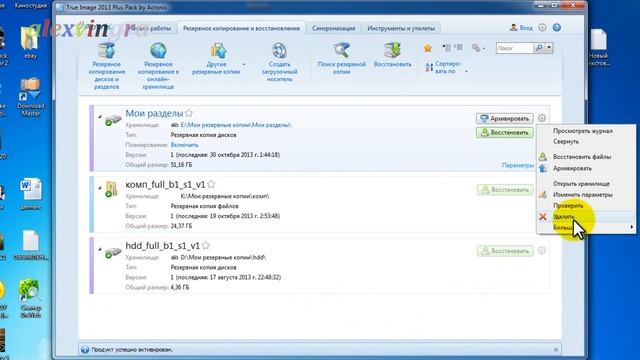The width and height of the screenshot is (640, 360).
Task: Expand all backup boxes toolbar icon
Action: (x=459, y=48)
